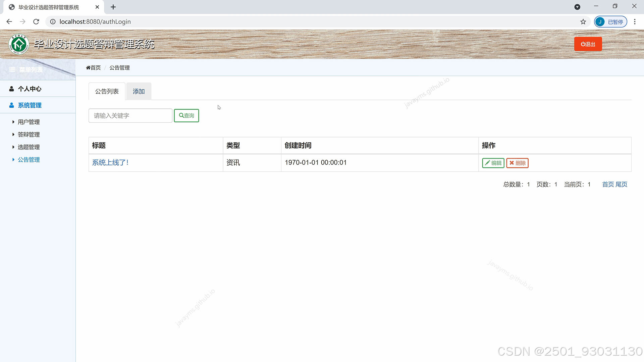Click the browser forward arrow
Screen dimensions: 644x362
coord(22,22)
